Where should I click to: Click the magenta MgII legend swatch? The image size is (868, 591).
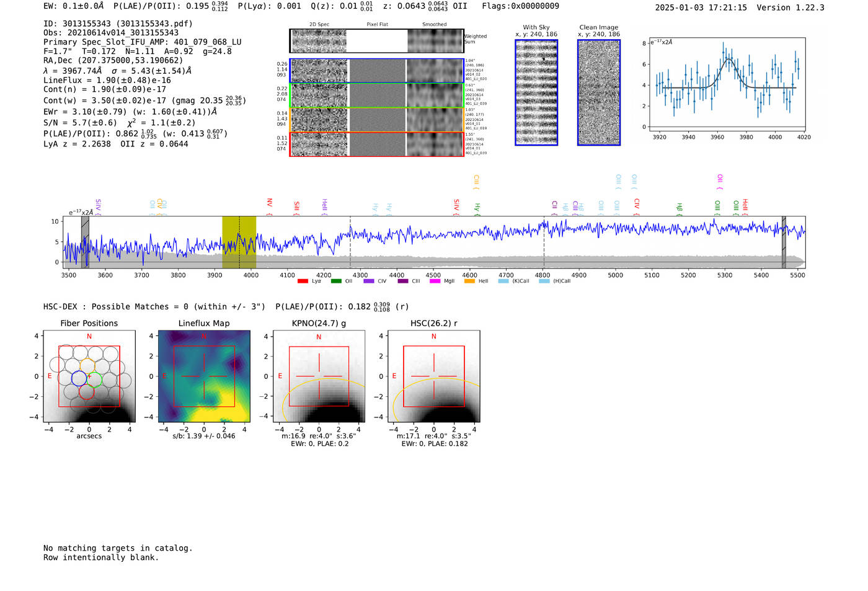[435, 282]
